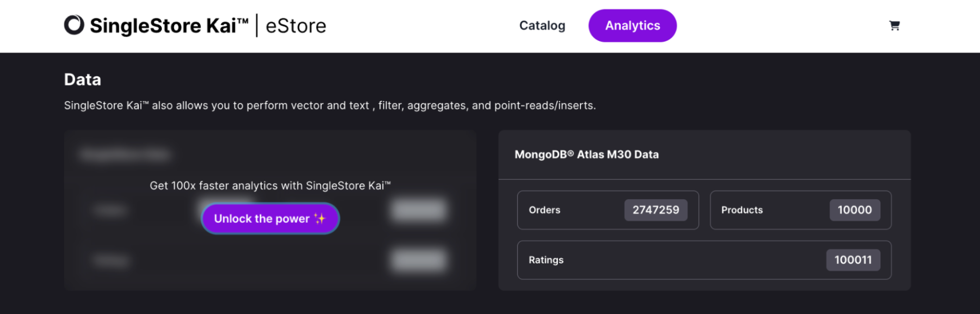980x314 pixels.
Task: Click the Ratings label in MongoDB panel
Action: [546, 260]
